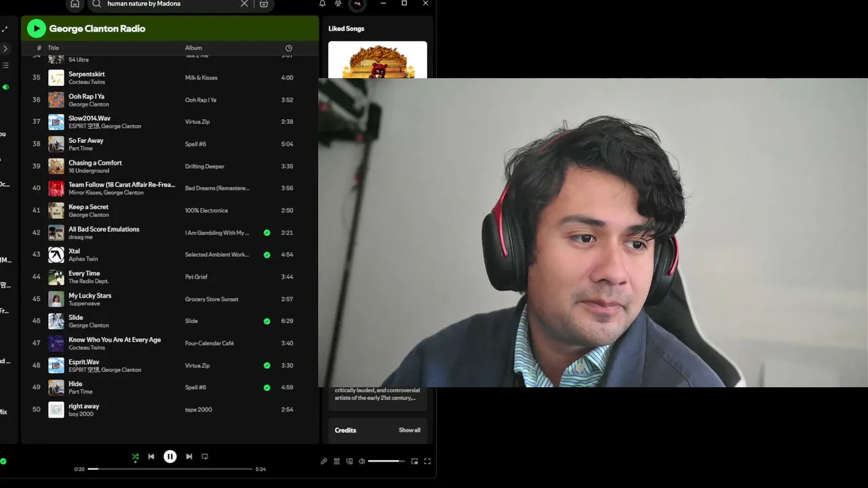Viewport: 868px width, 488px height.
Task: Open the Browse icon in search bar
Action: 264,4
